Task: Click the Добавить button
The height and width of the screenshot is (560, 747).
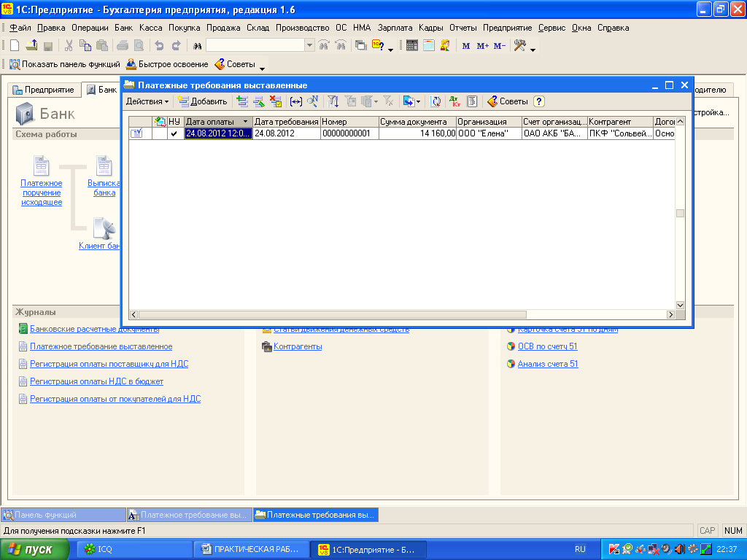Action: coord(203,101)
